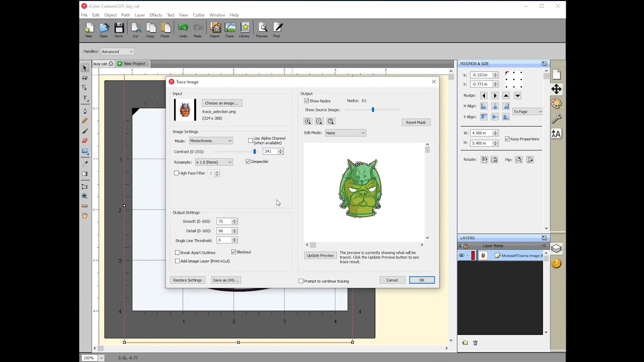The height and width of the screenshot is (362, 644).
Task: Toggle the Show Nodes checkbox
Action: (x=307, y=101)
